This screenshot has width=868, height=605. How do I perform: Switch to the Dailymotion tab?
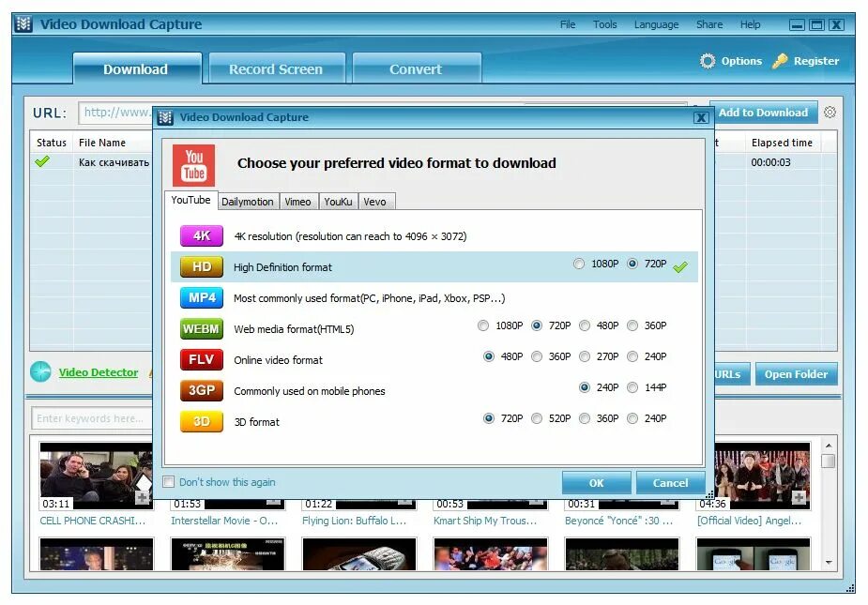pos(248,202)
